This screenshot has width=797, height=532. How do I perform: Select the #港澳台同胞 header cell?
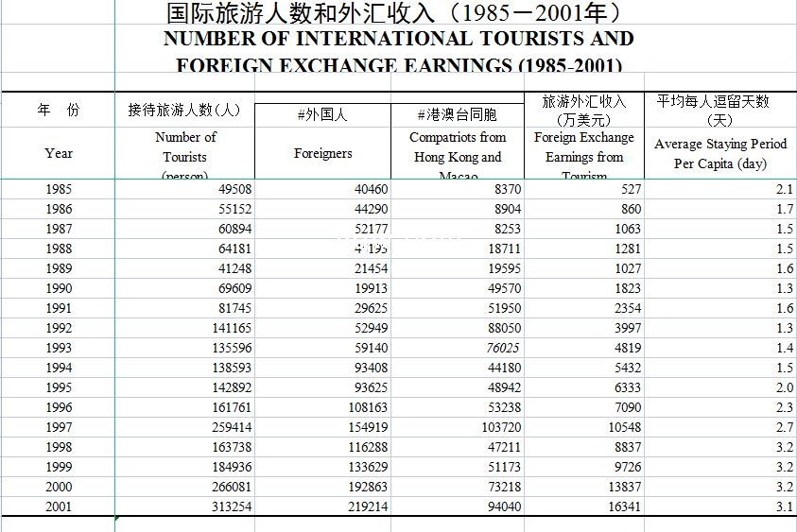(x=458, y=115)
